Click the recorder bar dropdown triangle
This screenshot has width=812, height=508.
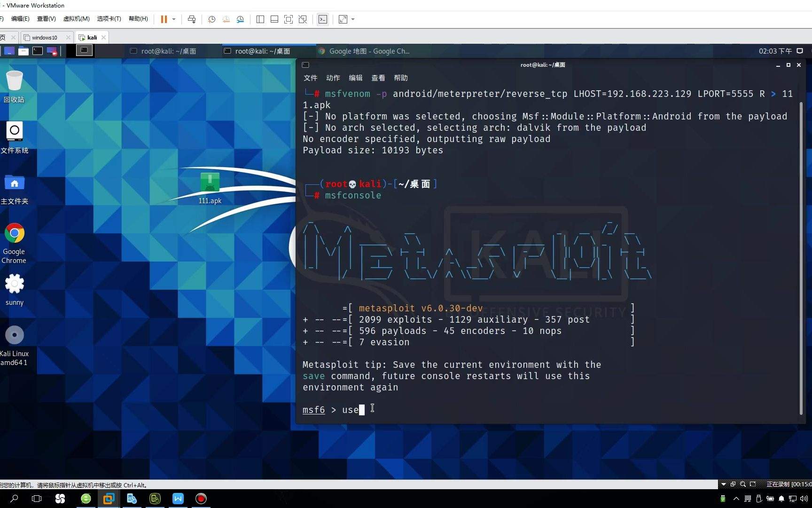tap(724, 484)
